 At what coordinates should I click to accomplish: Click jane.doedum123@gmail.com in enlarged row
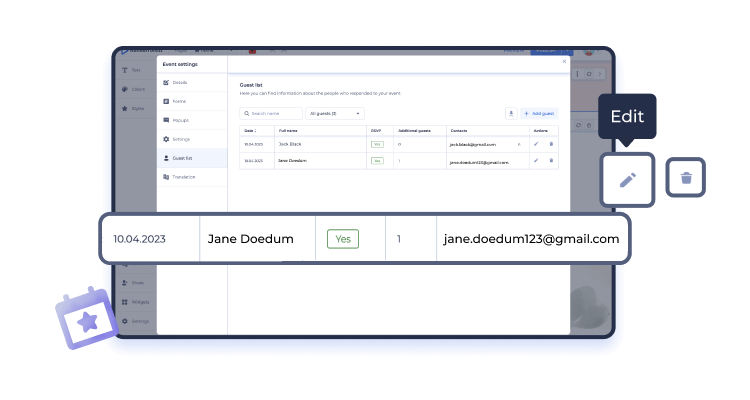[x=531, y=239]
